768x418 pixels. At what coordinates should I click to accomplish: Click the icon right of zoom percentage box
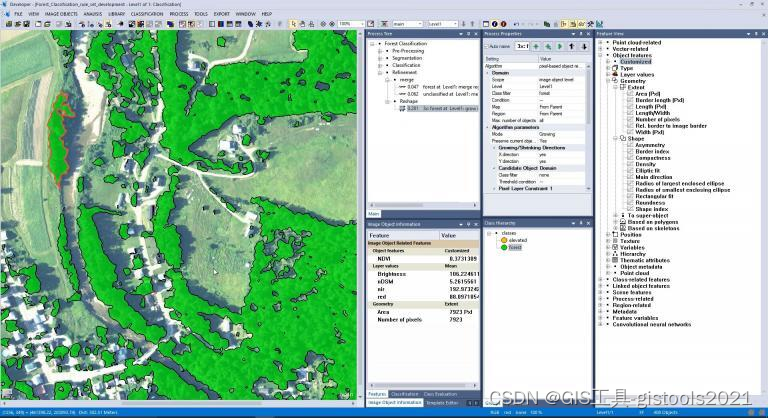(371, 24)
